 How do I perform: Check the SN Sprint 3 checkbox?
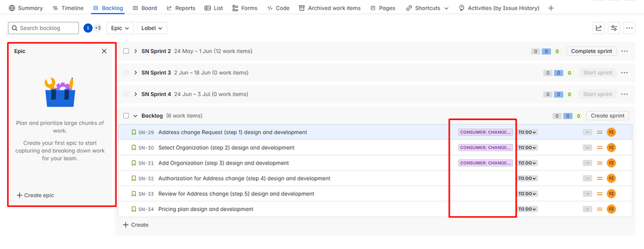126,73
